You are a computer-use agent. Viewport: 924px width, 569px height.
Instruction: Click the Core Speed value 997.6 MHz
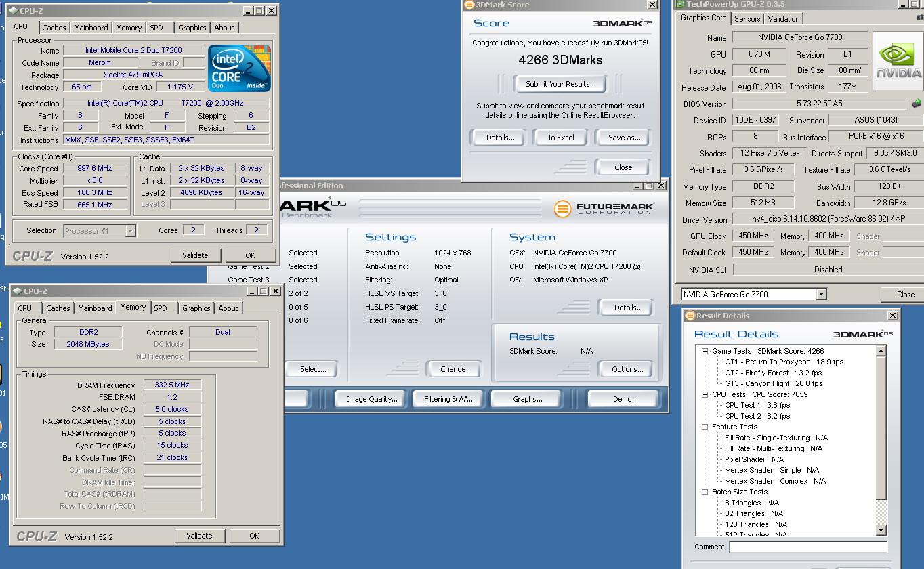tap(95, 168)
